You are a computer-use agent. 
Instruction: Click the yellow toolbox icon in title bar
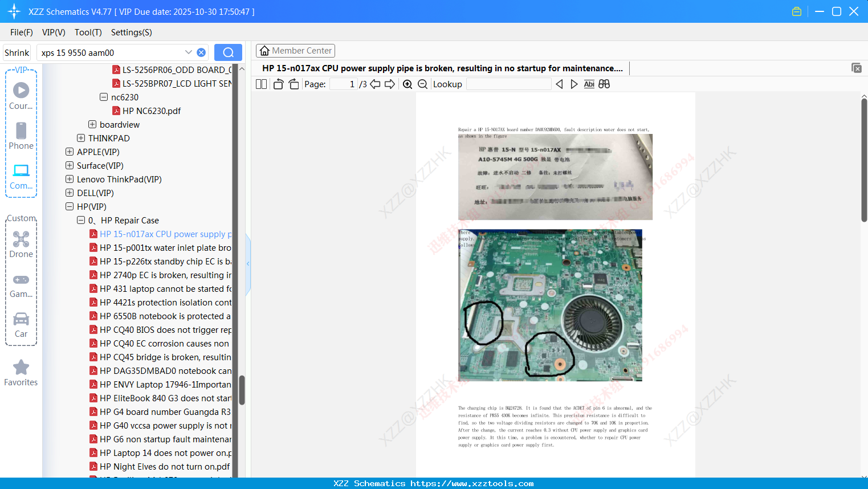(797, 11)
